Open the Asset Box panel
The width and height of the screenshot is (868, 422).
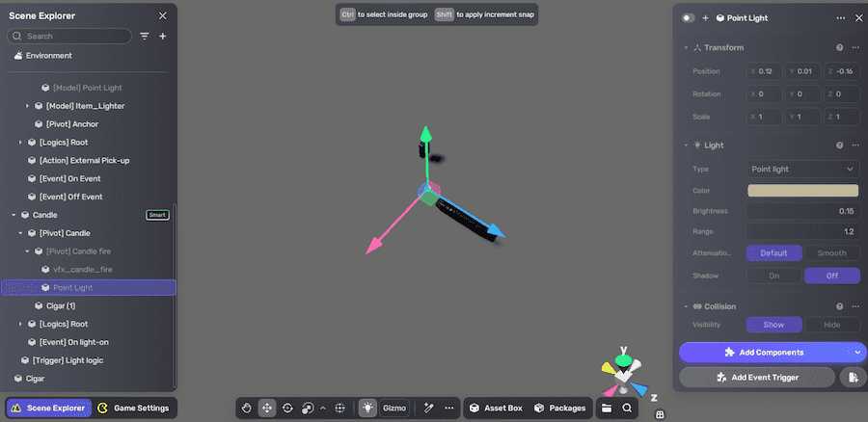click(495, 408)
